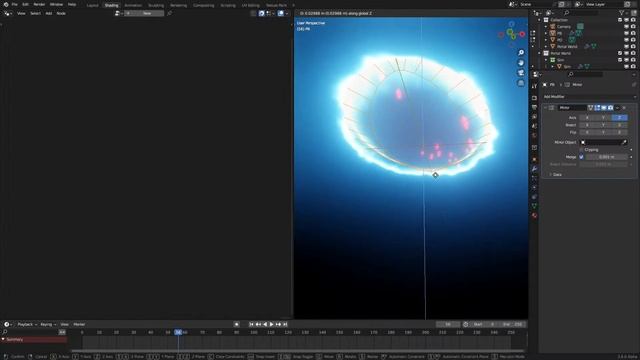Switch to the Layout workspace tab
Image resolution: width=640 pixels, height=360 pixels.
pyautogui.click(x=93, y=5)
